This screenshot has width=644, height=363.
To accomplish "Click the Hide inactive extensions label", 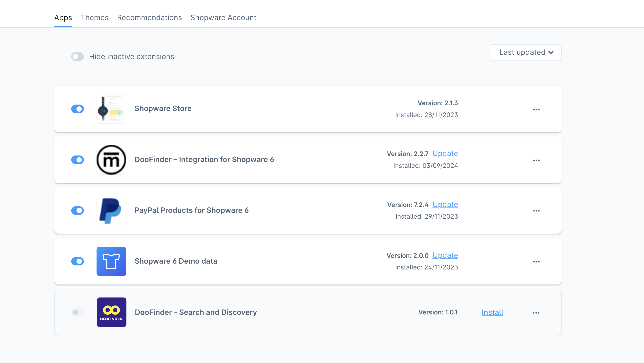I will point(131,57).
